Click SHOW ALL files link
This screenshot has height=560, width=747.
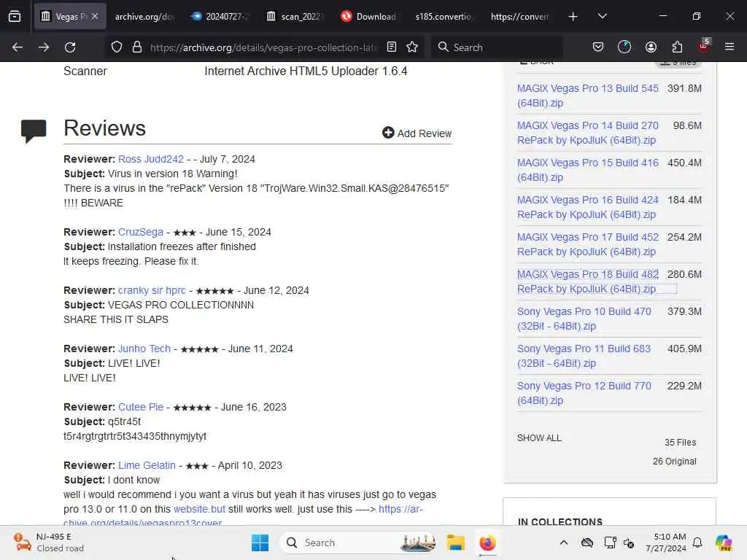point(539,437)
